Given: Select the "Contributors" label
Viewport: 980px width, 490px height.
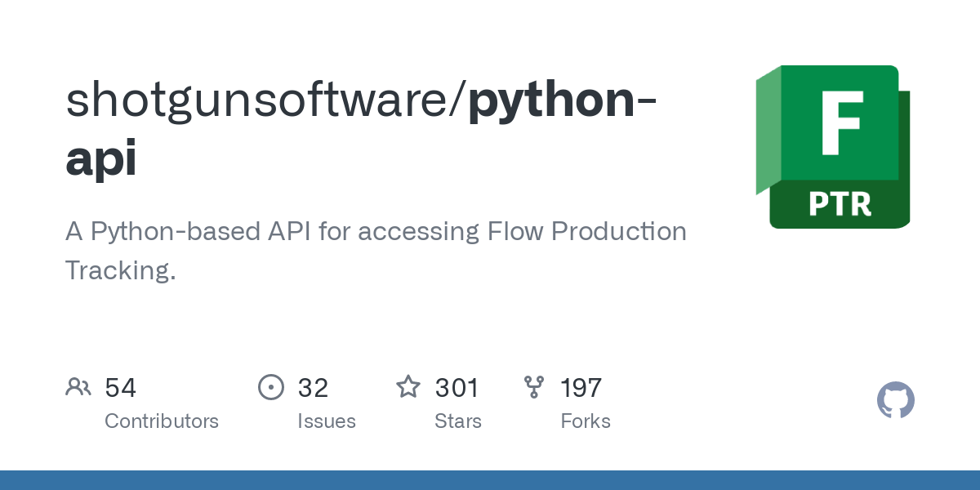Looking at the screenshot, I should pos(162,421).
